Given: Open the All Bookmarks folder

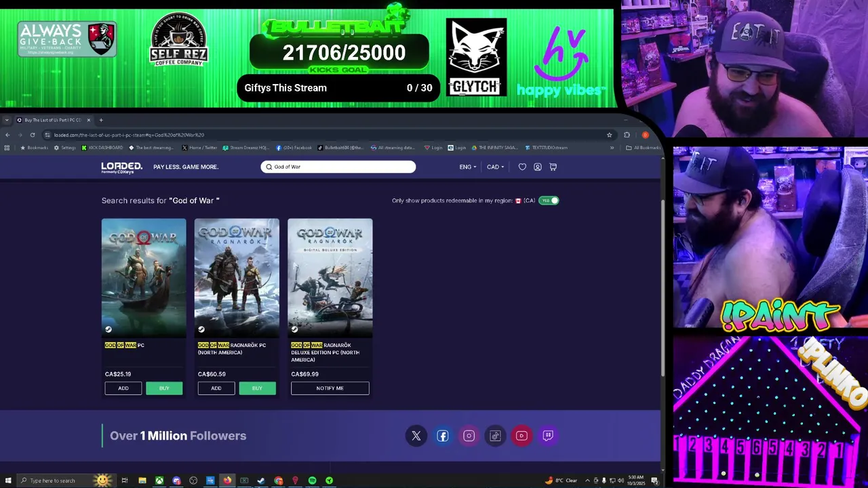Looking at the screenshot, I should tap(643, 148).
